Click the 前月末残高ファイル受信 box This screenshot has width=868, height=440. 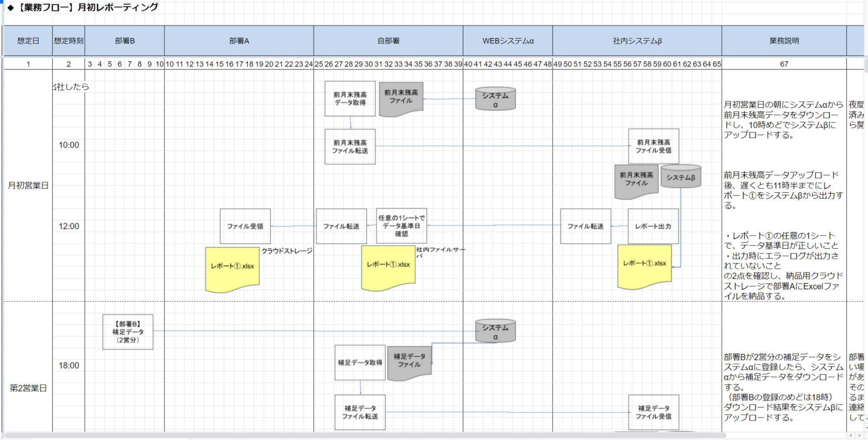653,146
